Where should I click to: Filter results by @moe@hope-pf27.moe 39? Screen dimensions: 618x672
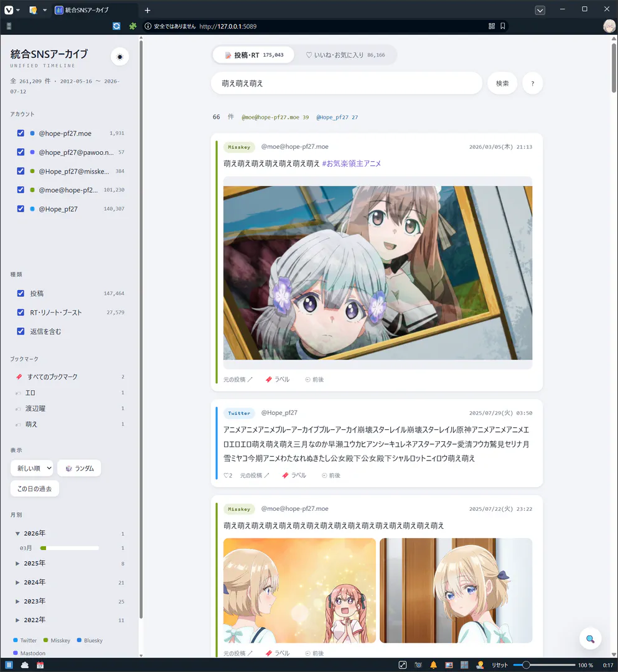point(275,117)
